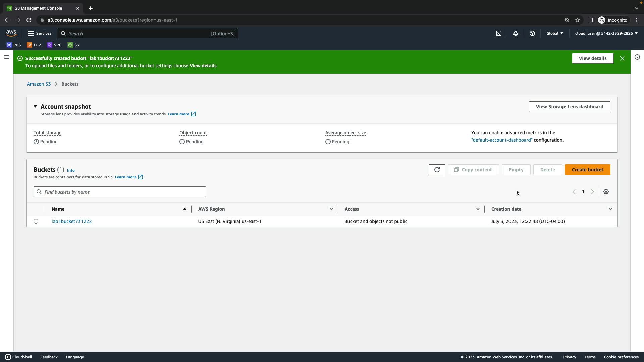The image size is (644, 362).
Task: Sort buckets by Creation date column
Action: pos(506,209)
